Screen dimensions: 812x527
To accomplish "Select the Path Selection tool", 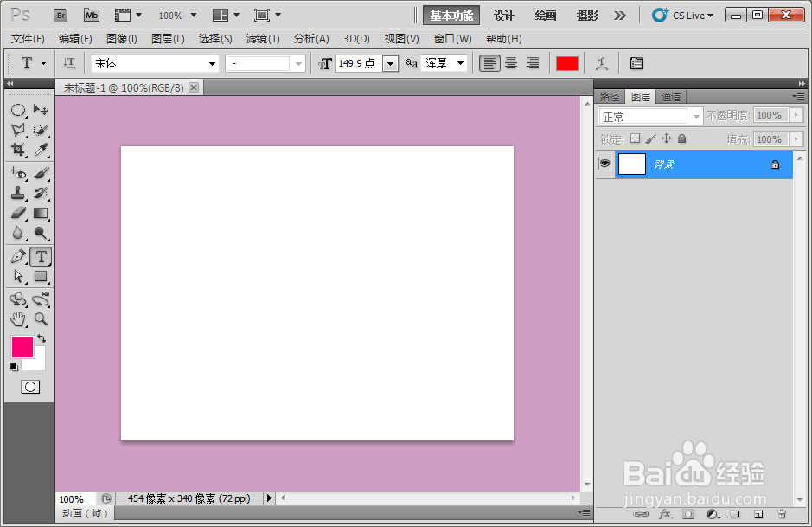I will 18,276.
